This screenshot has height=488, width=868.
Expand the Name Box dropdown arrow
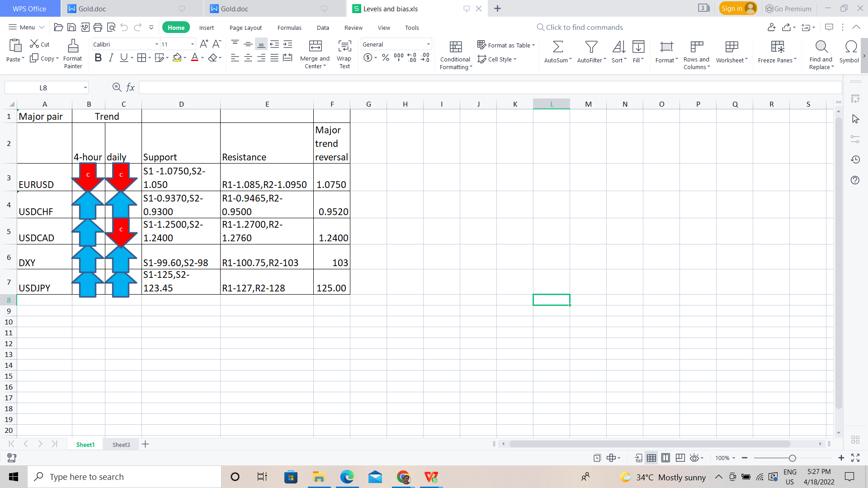point(85,88)
